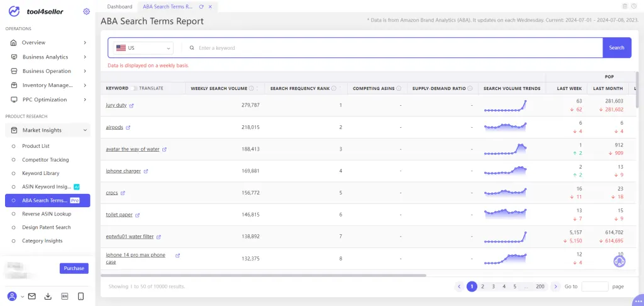Click the customer support headset icon
The width and height of the screenshot is (644, 306).
(x=619, y=261)
